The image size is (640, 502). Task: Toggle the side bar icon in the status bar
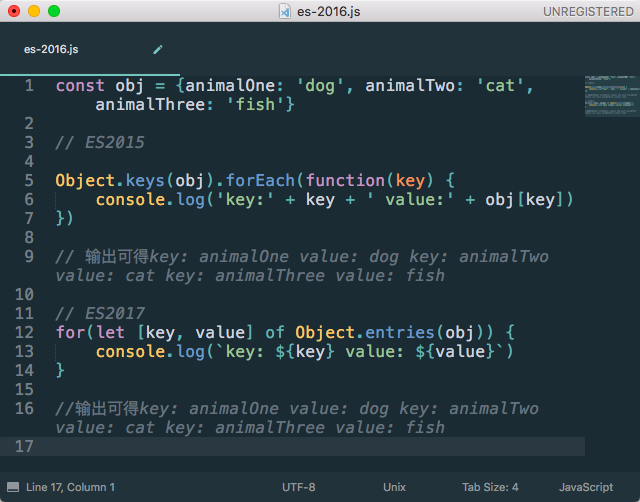pyautogui.click(x=13, y=487)
